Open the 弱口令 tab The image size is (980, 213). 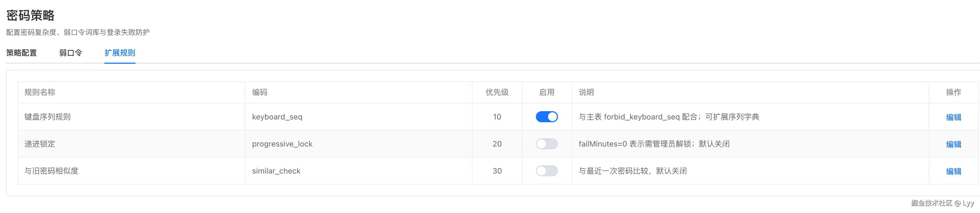pos(70,53)
